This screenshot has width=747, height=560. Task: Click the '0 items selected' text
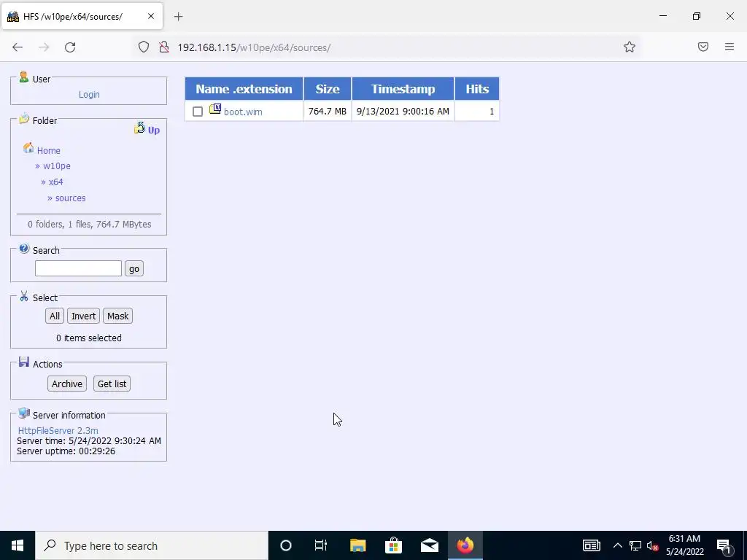coord(89,338)
